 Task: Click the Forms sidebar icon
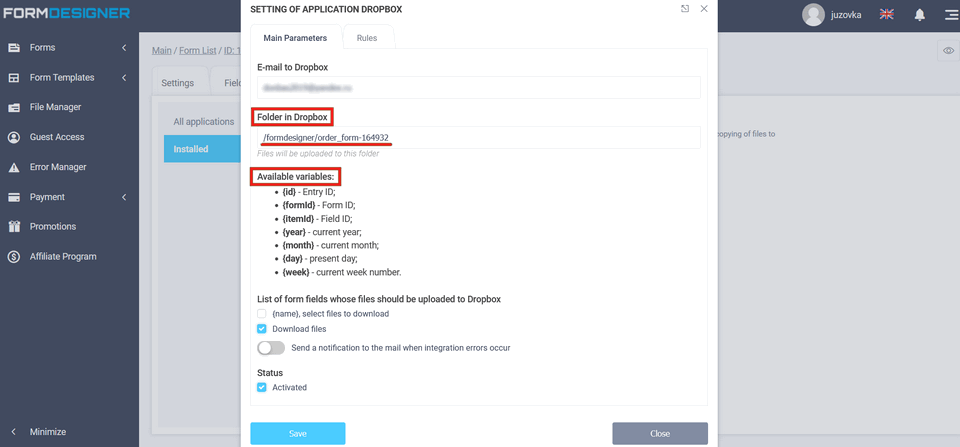click(14, 48)
